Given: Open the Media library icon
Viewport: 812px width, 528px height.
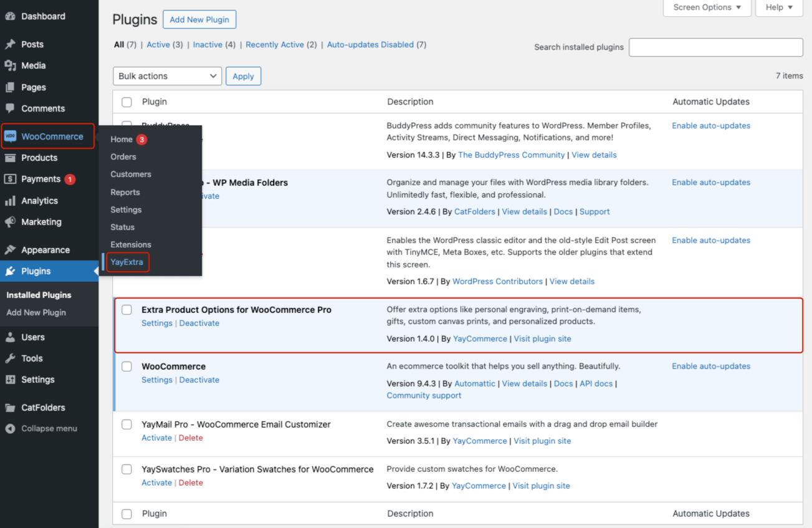Looking at the screenshot, I should point(12,65).
